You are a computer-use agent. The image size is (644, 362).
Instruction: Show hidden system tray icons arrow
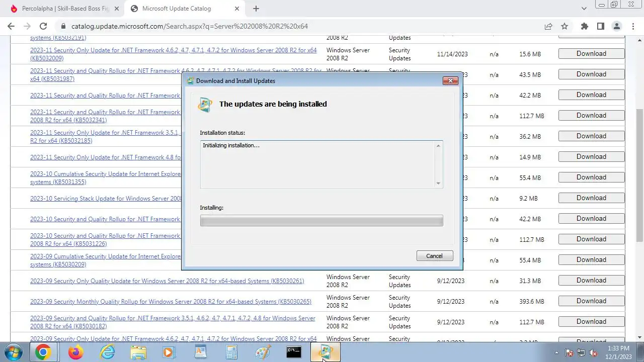point(556,352)
